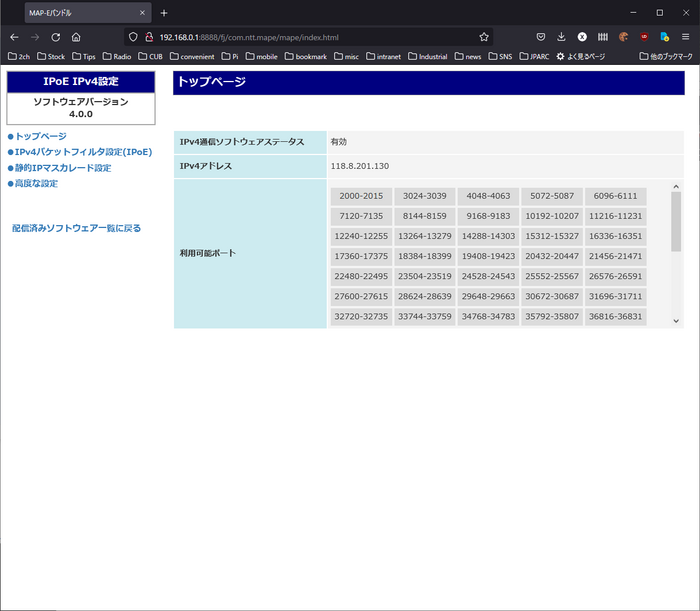Open the JPARC bookmark folder

point(534,57)
